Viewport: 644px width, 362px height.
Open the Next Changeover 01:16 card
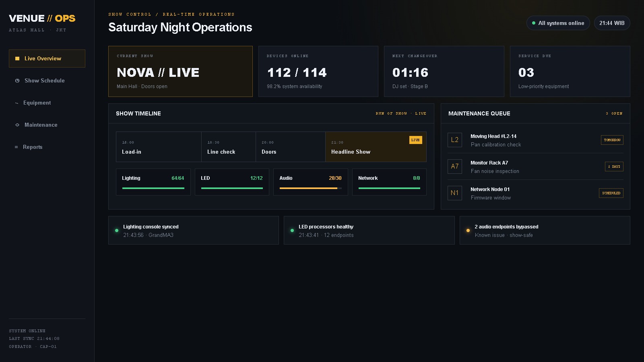click(x=444, y=71)
